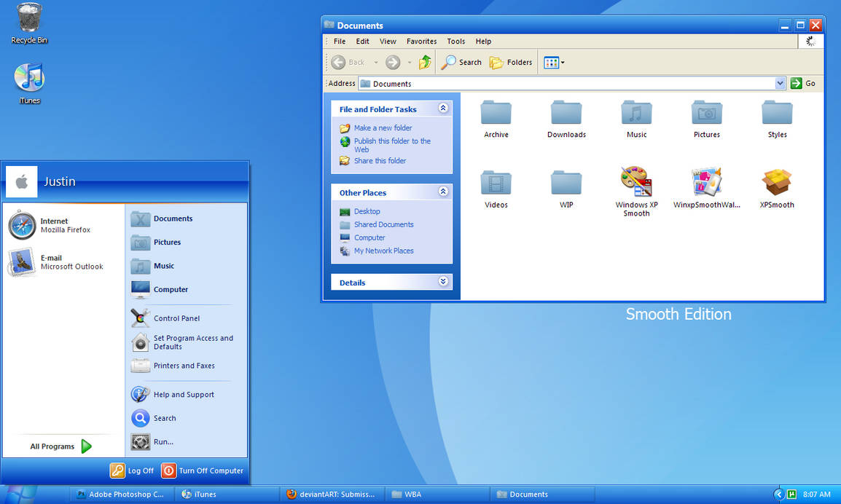This screenshot has height=504, width=841.
Task: Open the Music folder in Documents
Action: point(636,115)
